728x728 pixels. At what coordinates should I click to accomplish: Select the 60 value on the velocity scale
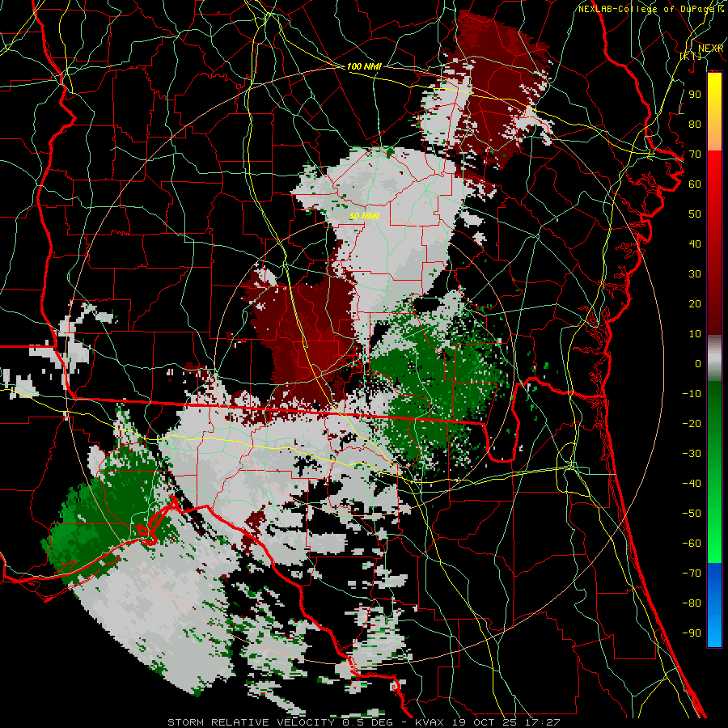[695, 184]
